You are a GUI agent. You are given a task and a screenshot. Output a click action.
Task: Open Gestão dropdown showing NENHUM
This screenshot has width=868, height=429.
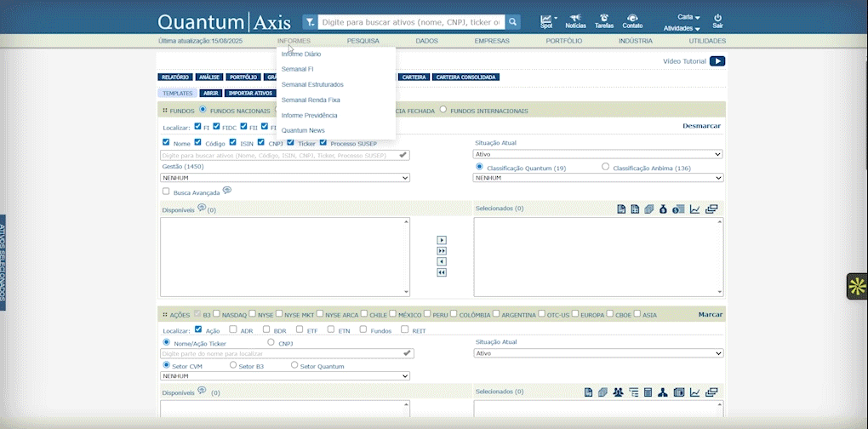pos(285,178)
